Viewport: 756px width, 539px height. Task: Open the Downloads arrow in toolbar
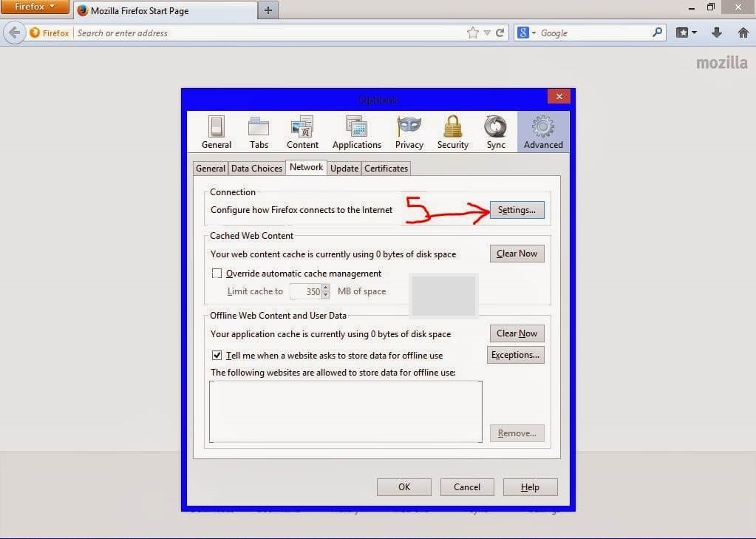coord(716,33)
